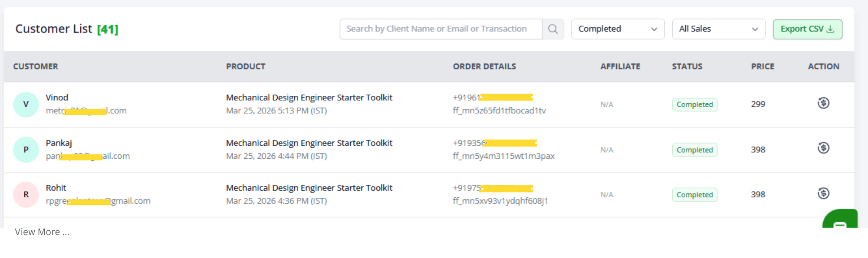
Task: Click Completed badge in Vinod's row
Action: (694, 105)
